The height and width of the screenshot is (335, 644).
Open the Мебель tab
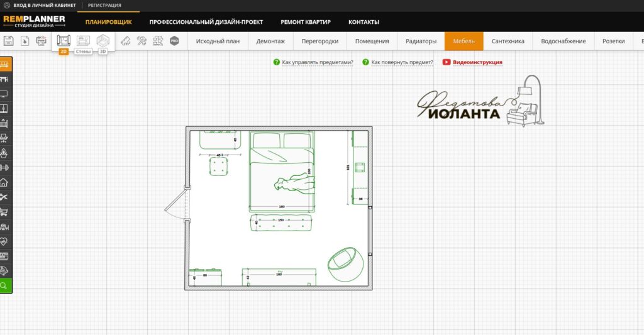click(464, 41)
